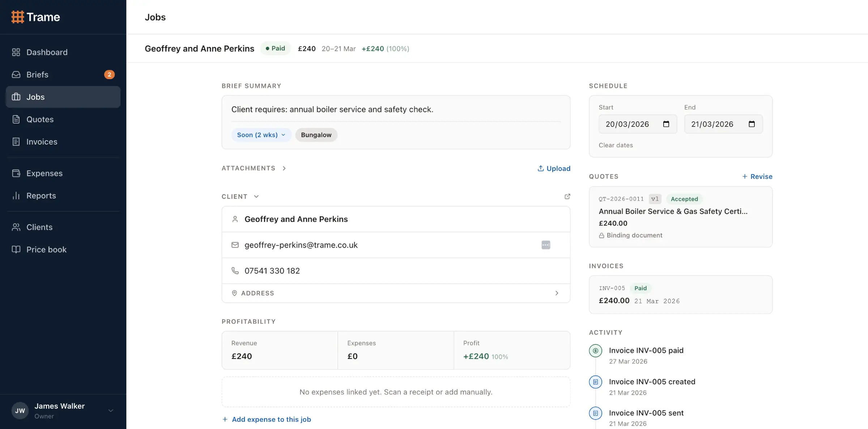Click the Expenses £0 cell

pyautogui.click(x=396, y=350)
